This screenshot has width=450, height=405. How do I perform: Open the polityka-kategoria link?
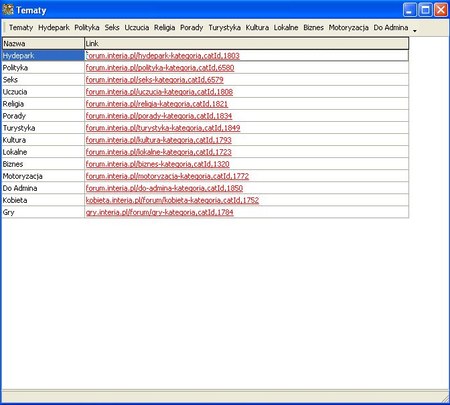tap(160, 68)
